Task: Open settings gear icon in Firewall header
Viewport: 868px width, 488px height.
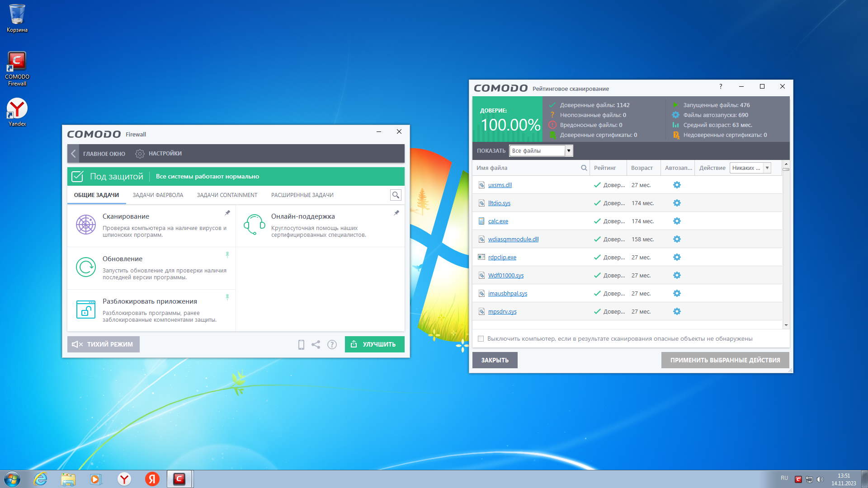Action: [140, 154]
